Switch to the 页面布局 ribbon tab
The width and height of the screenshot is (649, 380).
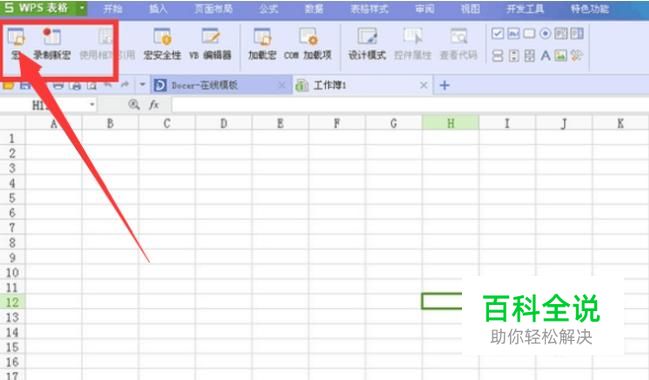[214, 9]
